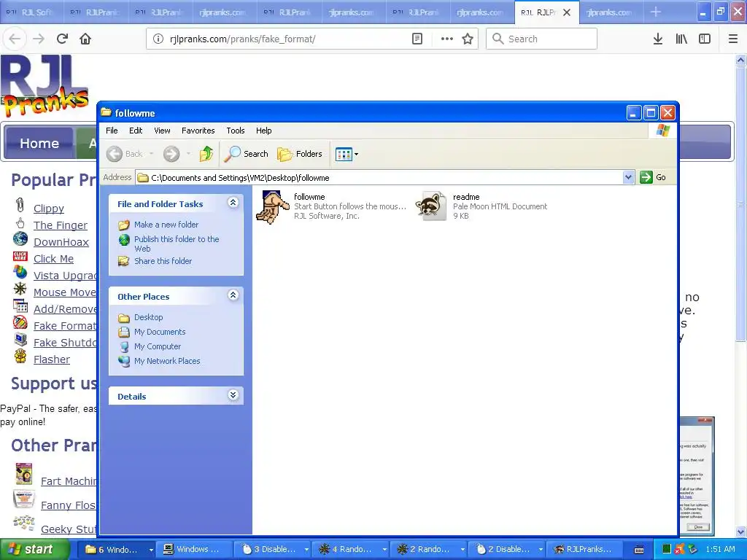Image resolution: width=747 pixels, height=560 pixels.
Task: Open the File menu
Action: [112, 131]
